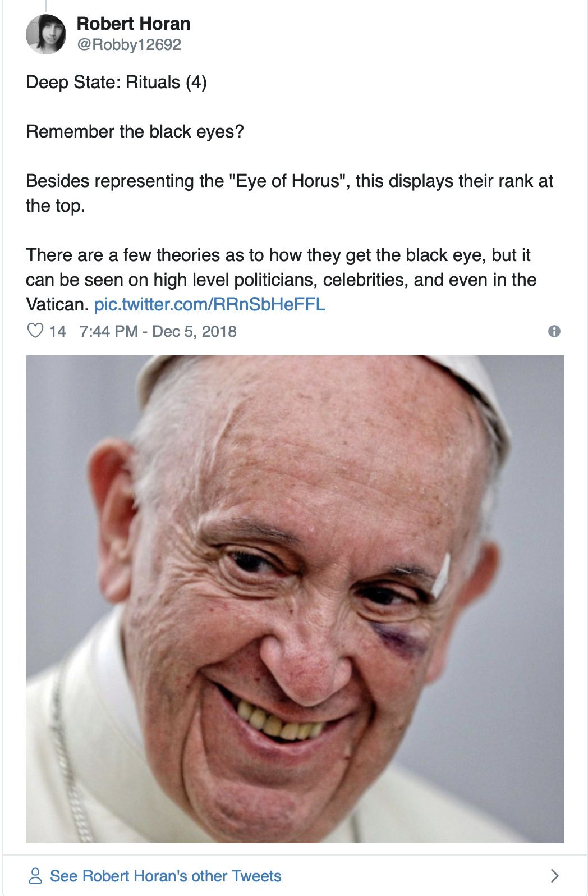Open the right chevron arrow in the footer
Screen dimensions: 588x896
tap(554, 876)
